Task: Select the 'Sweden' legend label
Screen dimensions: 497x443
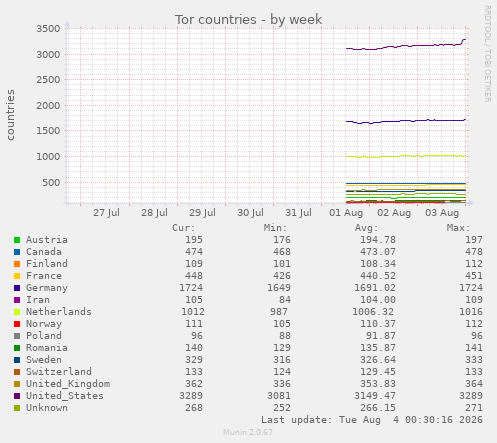Action: pyautogui.click(x=44, y=360)
